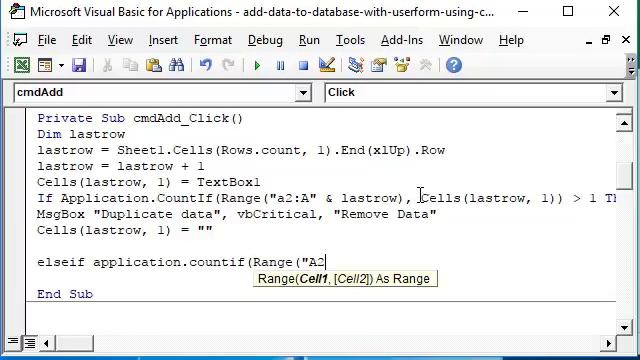Click the Range(Cell1, [Cell2]) tooltip

click(x=345, y=279)
